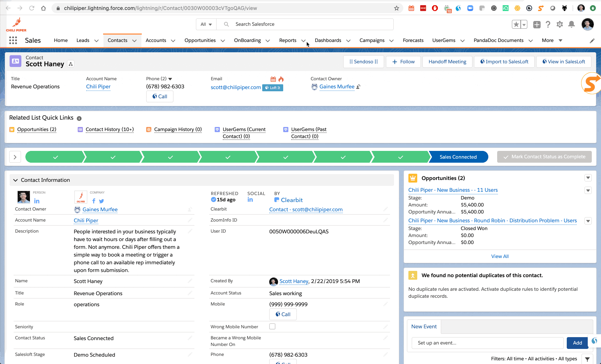Tick the Wrong Mobile Number checkbox
The width and height of the screenshot is (601, 364).
(273, 326)
